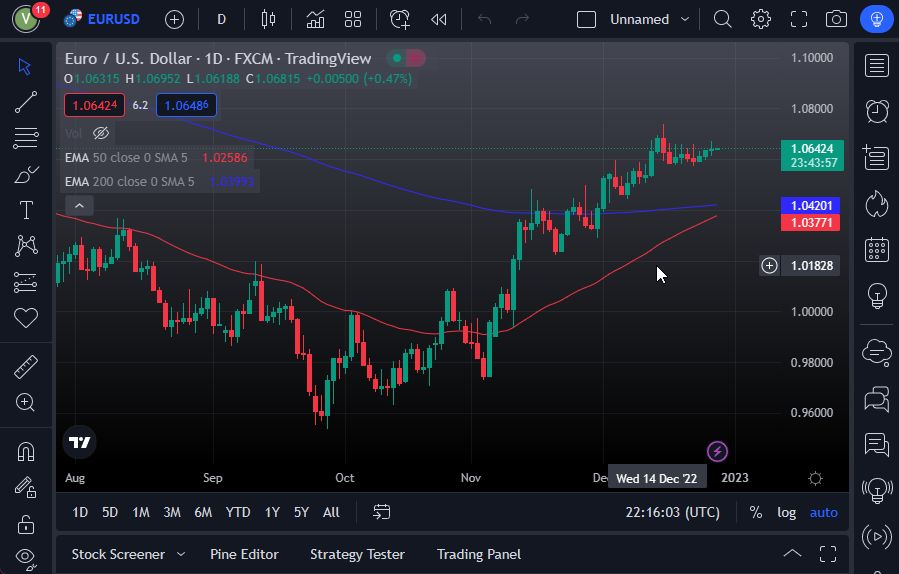Toggle logarithmic scale with log button

(787, 512)
